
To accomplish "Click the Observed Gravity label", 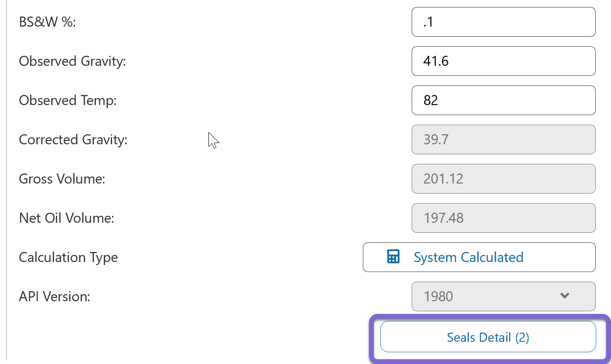I will (x=72, y=61).
